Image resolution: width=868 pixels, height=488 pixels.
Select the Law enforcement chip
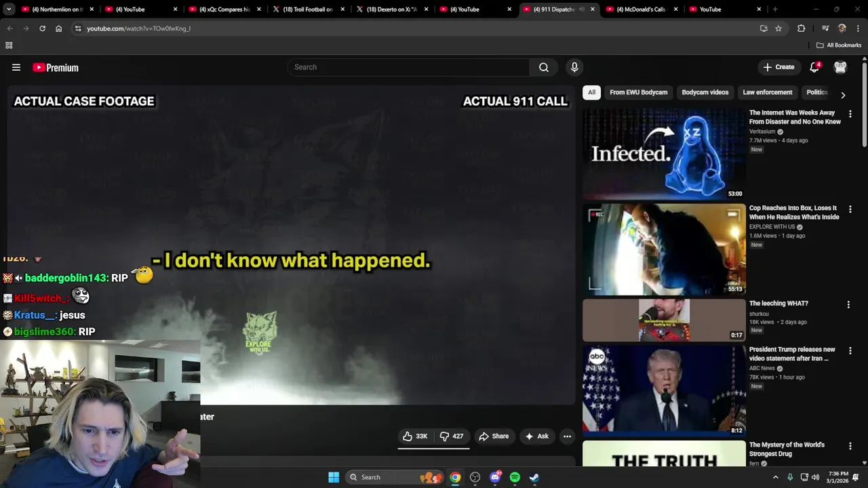[768, 92]
